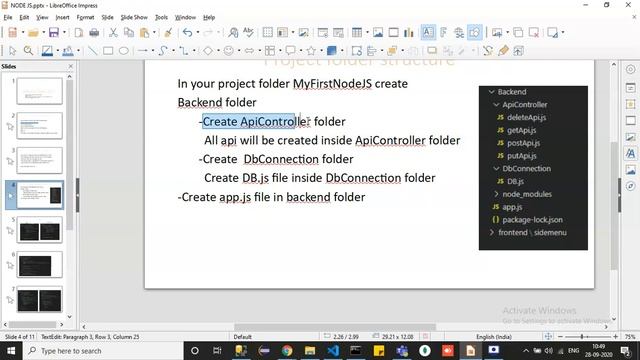
Task: Click zoom in plus button
Action: [x=615, y=337]
